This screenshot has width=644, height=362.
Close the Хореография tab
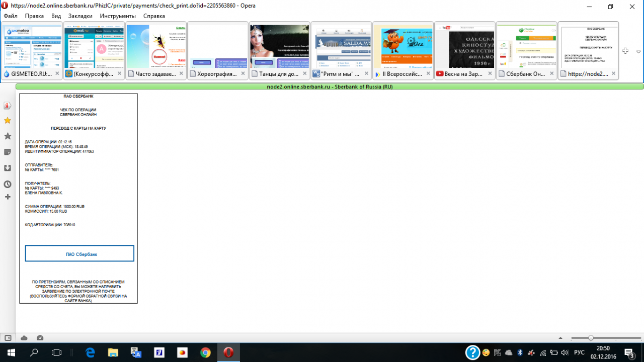coord(243,73)
